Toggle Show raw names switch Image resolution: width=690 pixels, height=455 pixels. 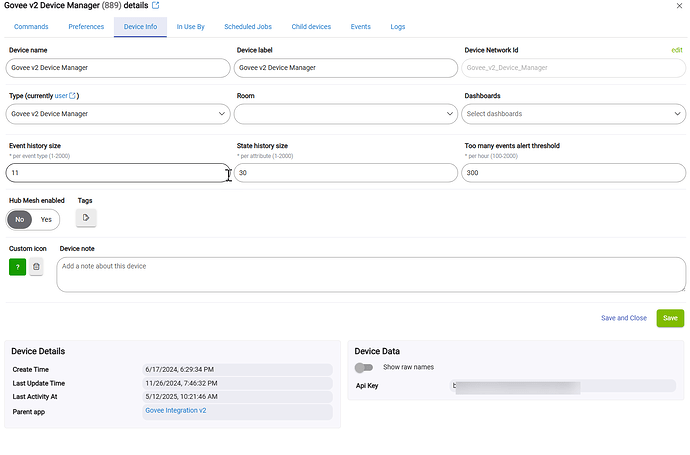[x=364, y=367]
